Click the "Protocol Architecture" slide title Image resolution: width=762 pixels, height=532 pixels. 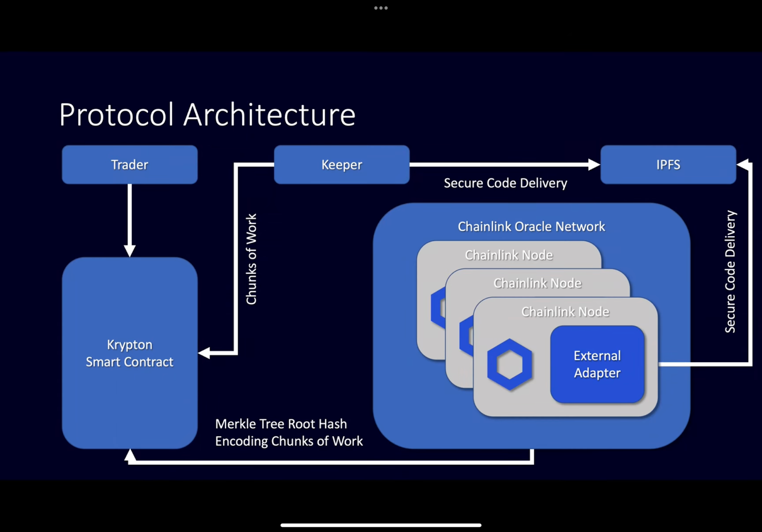[207, 115]
